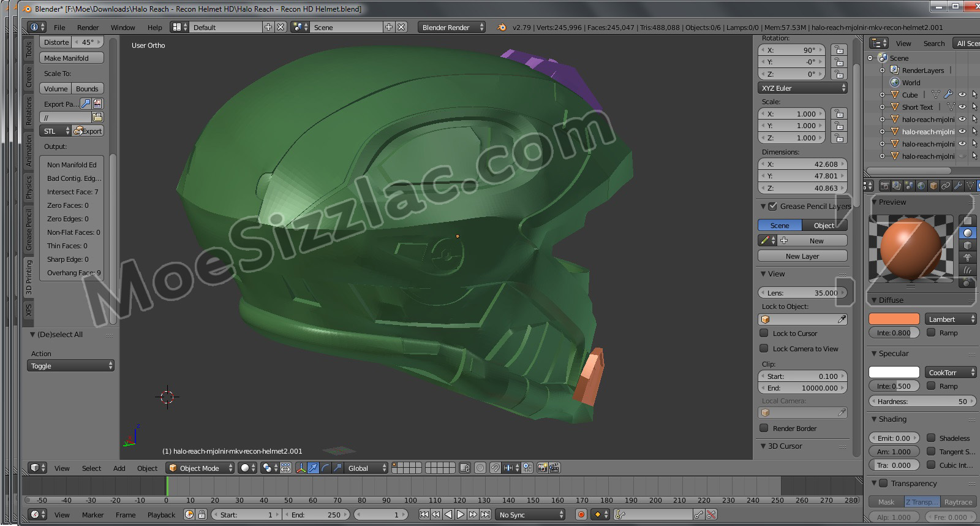This screenshot has height=526, width=980.
Task: Open the outliner editor type selector
Action: [x=879, y=43]
